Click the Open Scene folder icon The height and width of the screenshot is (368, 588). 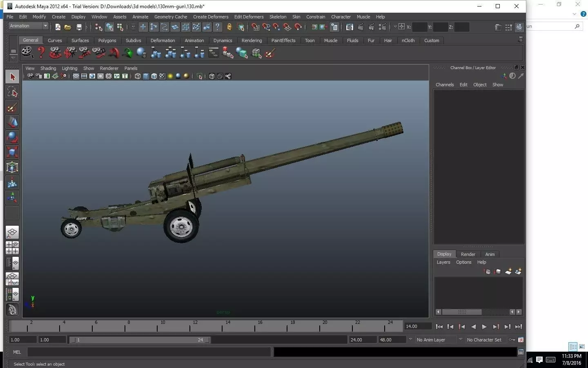pos(68,27)
